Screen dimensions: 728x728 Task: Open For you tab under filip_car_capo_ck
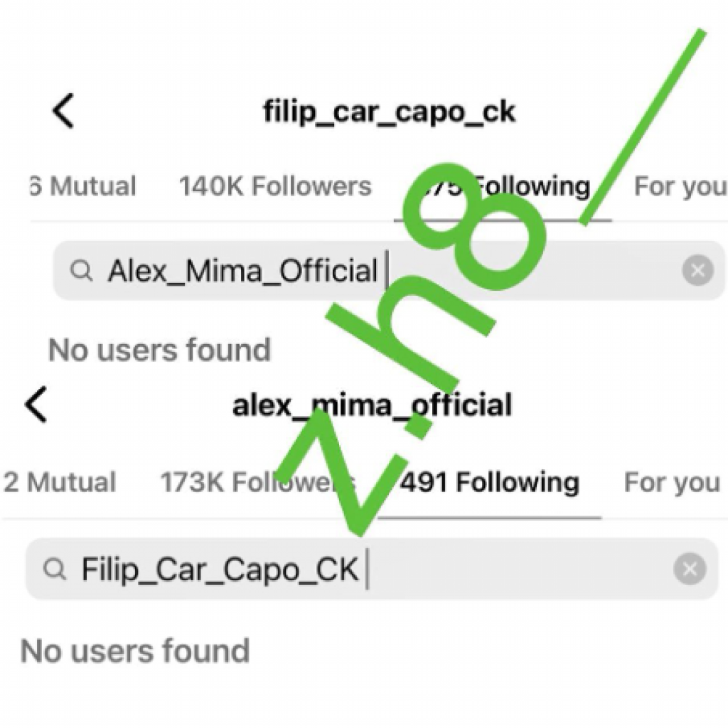680,186
